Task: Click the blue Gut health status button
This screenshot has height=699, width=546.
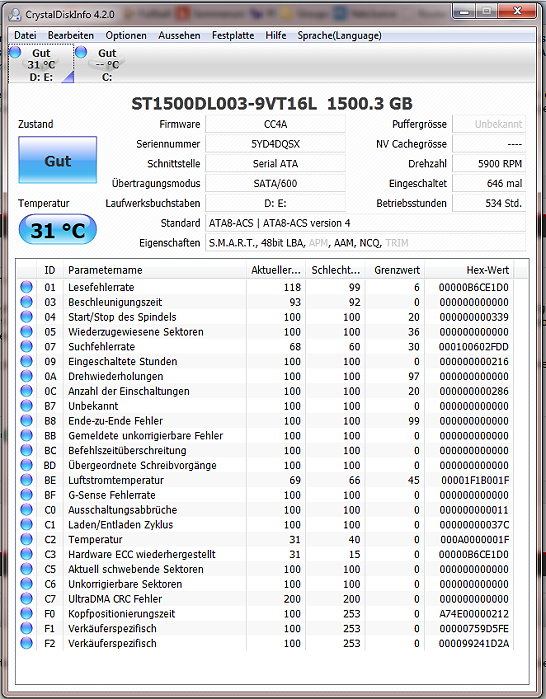Action: [57, 160]
